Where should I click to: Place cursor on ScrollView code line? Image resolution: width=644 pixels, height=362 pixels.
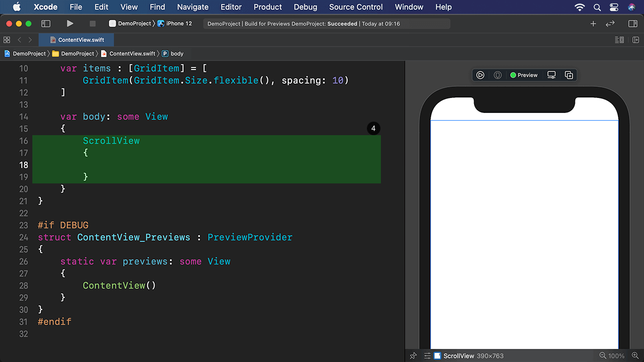[x=111, y=140]
